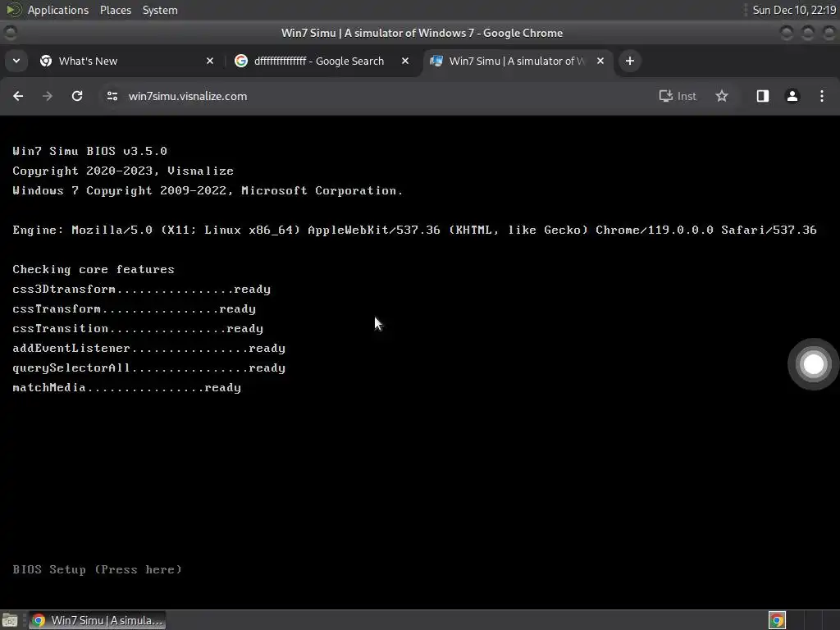Open a new tab with the plus button
This screenshot has height=630, width=840.
(x=630, y=61)
